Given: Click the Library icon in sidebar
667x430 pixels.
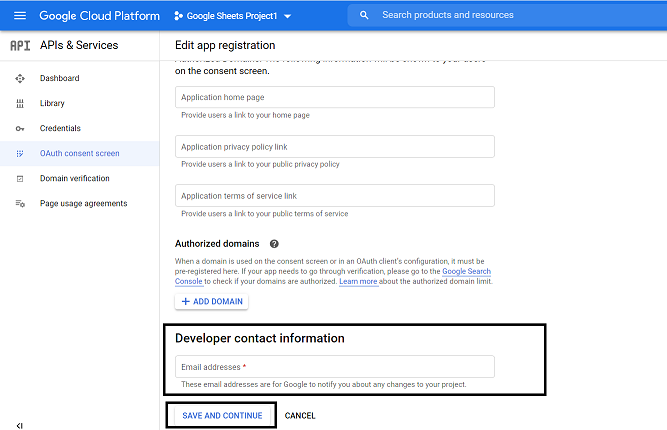Looking at the screenshot, I should [x=20, y=103].
